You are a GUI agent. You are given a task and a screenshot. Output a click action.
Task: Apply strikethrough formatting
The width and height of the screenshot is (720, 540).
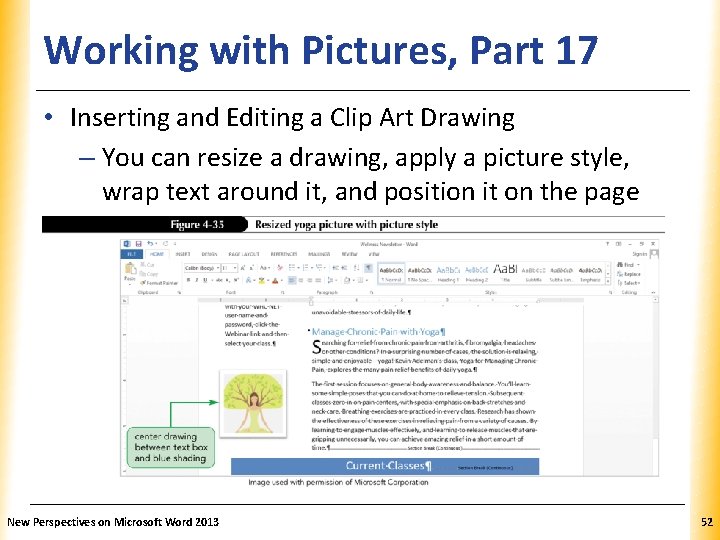[x=219, y=280]
